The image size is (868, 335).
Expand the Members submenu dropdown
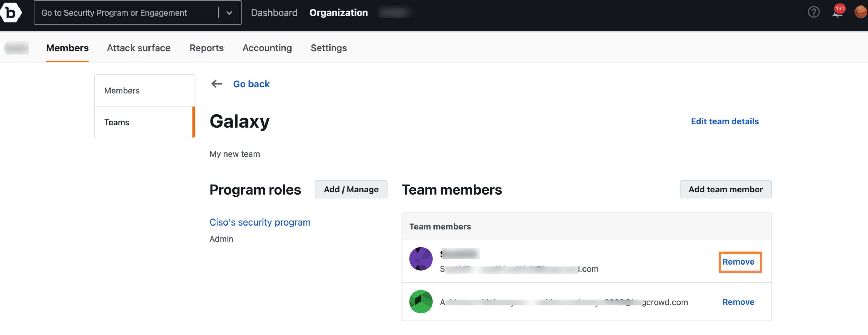coord(68,47)
